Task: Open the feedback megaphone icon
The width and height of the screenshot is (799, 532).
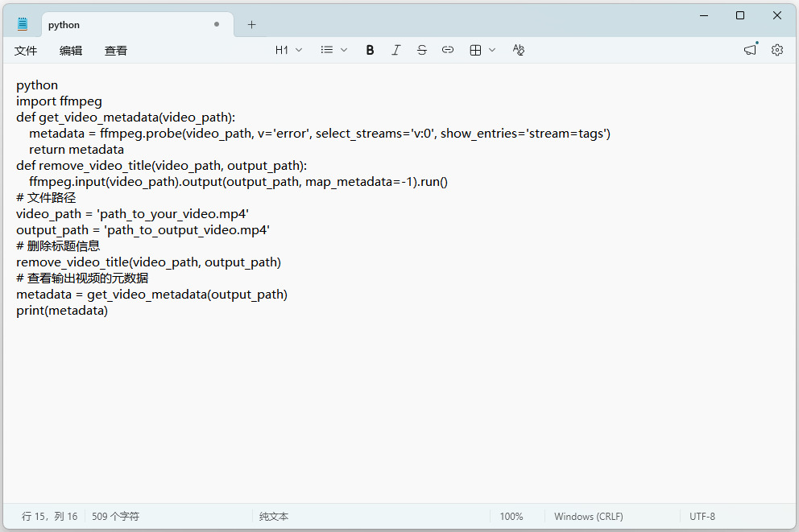Action: (x=750, y=50)
